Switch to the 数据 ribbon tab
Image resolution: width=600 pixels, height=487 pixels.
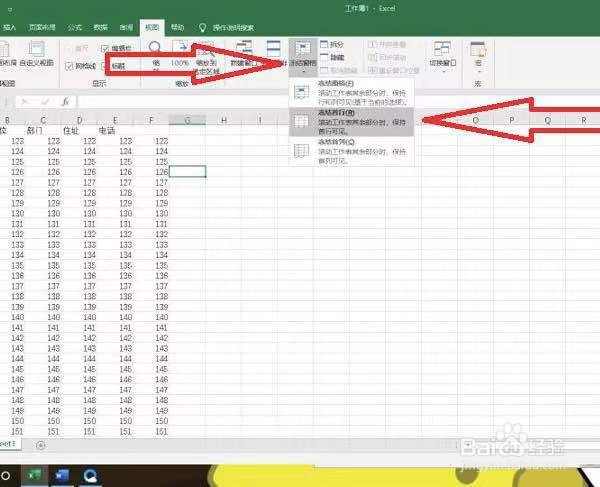coord(101,28)
